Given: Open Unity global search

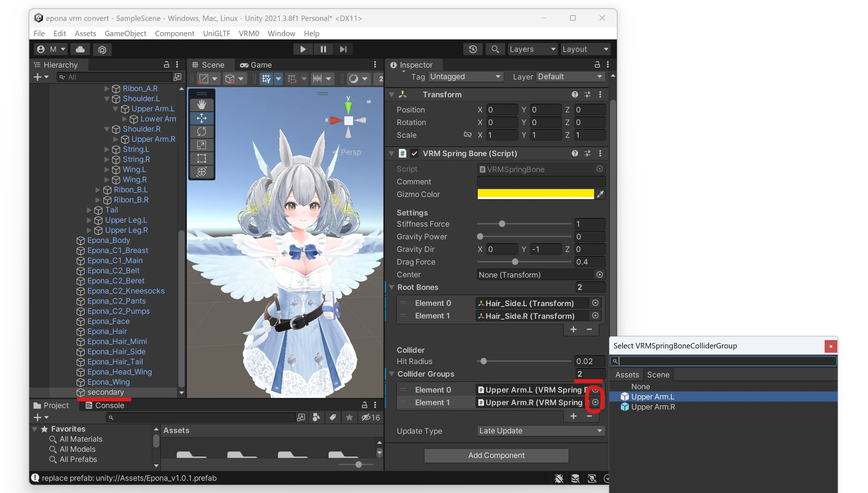Looking at the screenshot, I should click(495, 49).
